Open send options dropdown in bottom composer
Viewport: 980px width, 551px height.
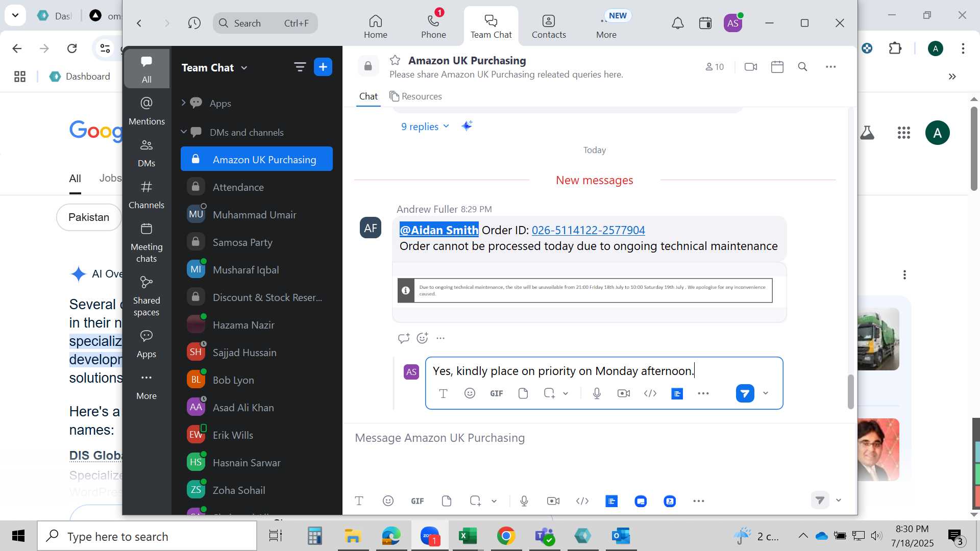(839, 500)
